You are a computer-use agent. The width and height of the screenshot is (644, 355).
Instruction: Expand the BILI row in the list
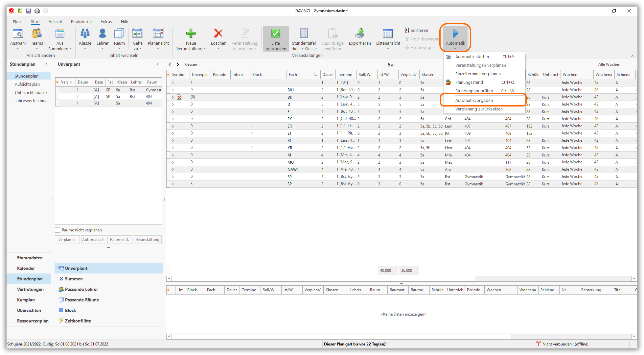coord(173,90)
